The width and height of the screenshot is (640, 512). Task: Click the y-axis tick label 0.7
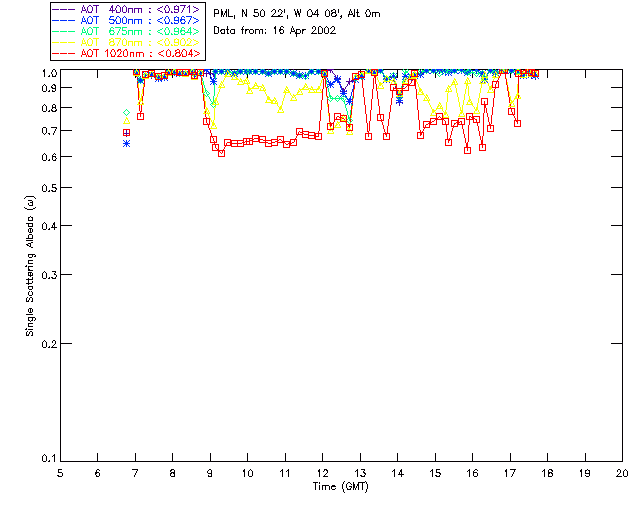(49, 131)
